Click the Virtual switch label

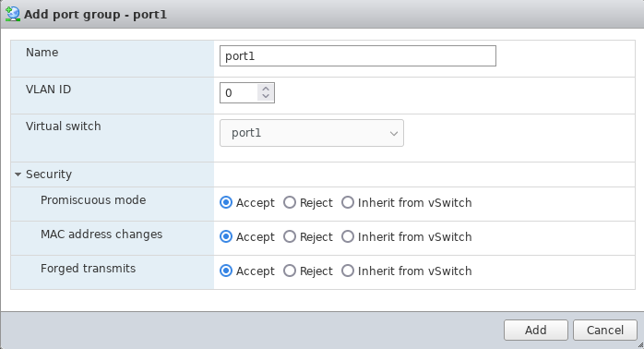tap(64, 126)
